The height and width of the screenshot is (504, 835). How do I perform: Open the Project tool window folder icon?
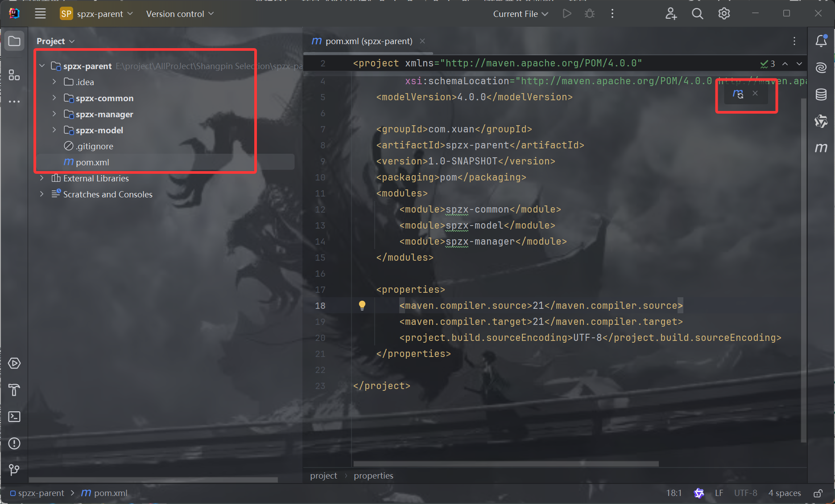(14, 41)
